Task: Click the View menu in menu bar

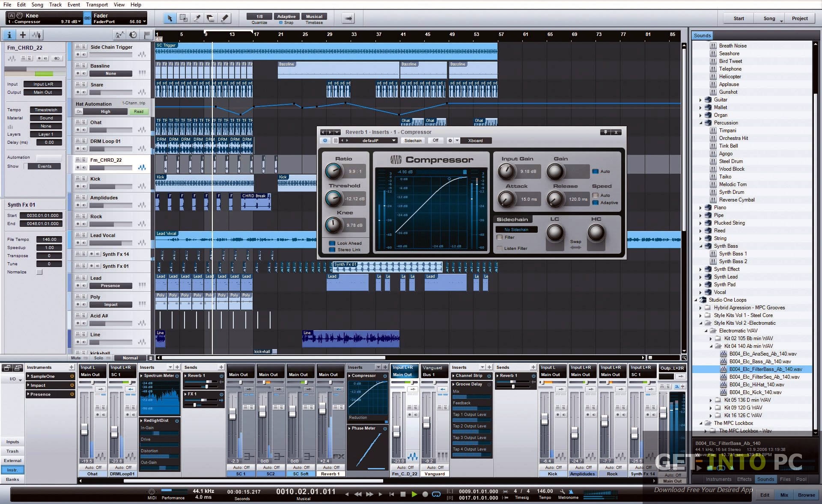Action: click(119, 5)
